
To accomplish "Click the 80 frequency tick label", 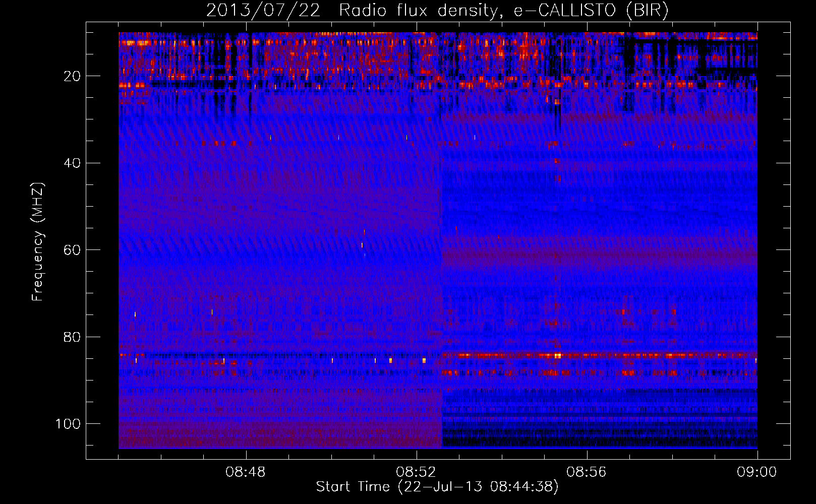I will [72, 337].
